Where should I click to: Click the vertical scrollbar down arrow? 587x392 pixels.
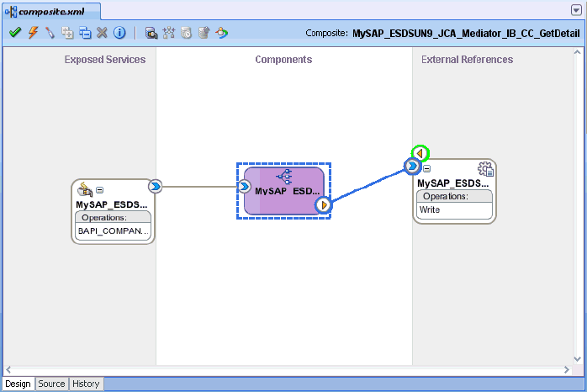tap(577, 359)
